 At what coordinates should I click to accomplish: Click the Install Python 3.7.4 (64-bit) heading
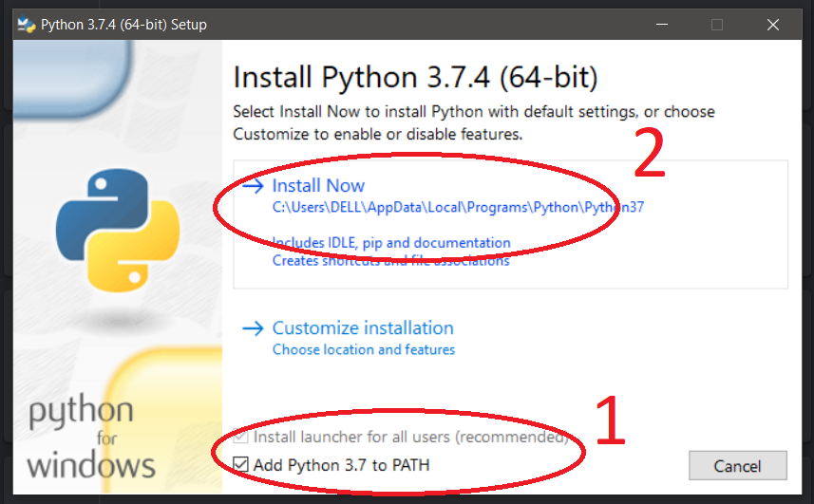tap(415, 76)
